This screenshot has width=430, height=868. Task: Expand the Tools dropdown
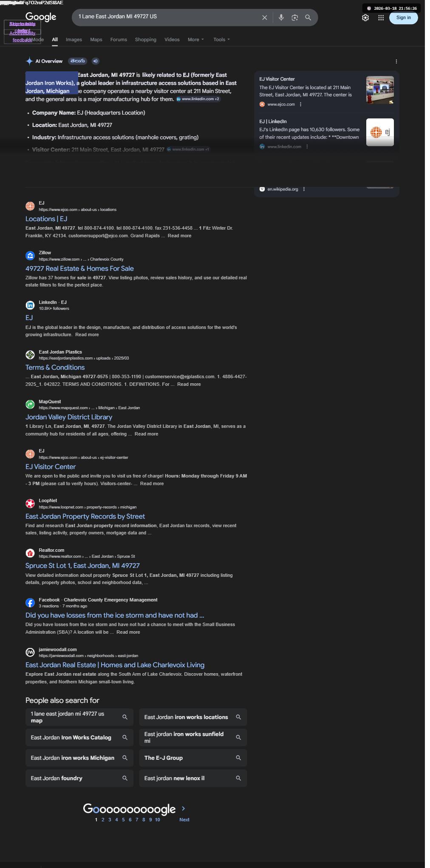(221, 39)
